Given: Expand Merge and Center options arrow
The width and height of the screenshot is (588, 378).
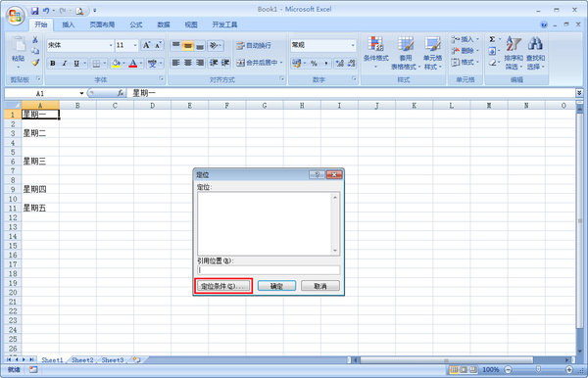Looking at the screenshot, I should coord(281,63).
